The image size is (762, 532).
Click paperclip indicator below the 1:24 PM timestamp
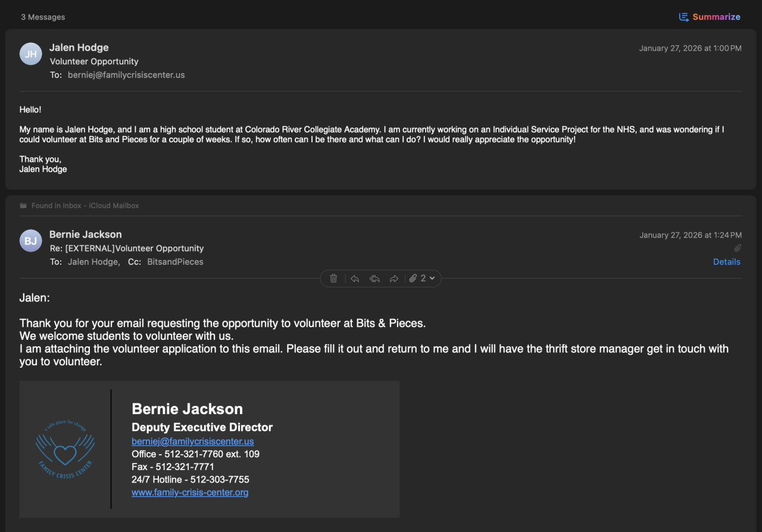[x=737, y=248]
